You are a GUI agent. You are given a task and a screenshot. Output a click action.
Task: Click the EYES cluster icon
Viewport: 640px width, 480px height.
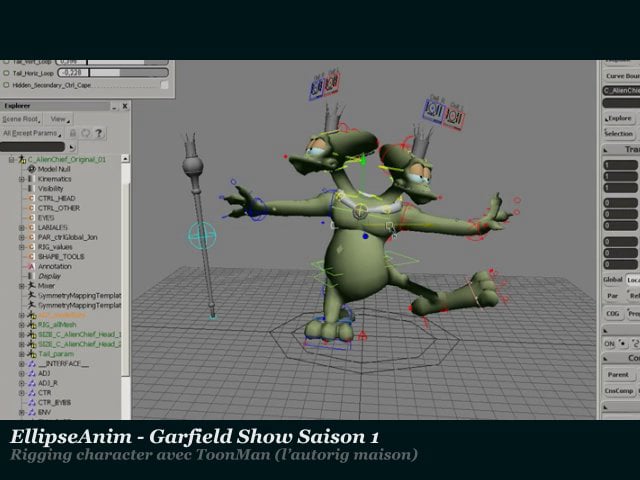coord(31,218)
